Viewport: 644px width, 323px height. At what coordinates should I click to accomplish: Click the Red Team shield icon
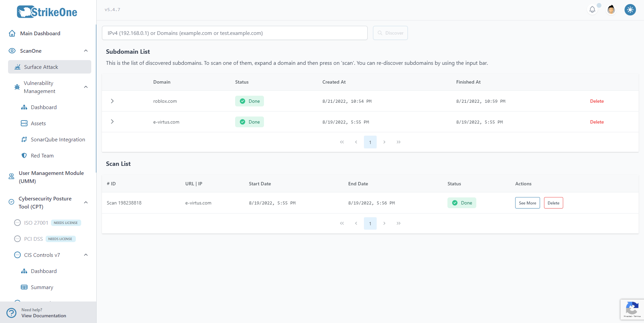24,155
